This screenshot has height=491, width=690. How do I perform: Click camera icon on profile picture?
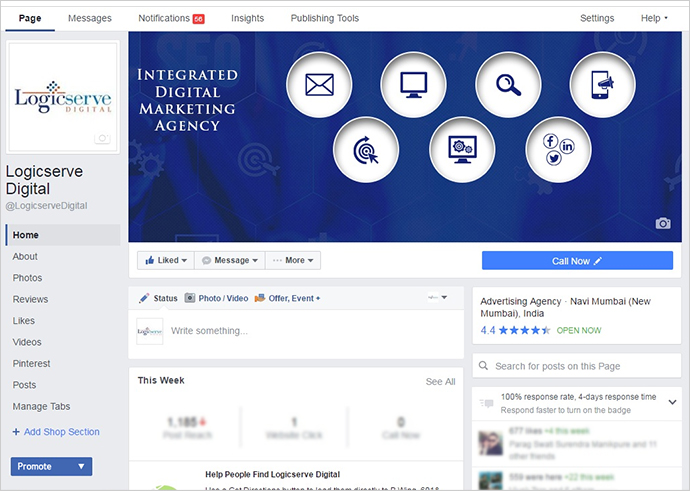[102, 138]
